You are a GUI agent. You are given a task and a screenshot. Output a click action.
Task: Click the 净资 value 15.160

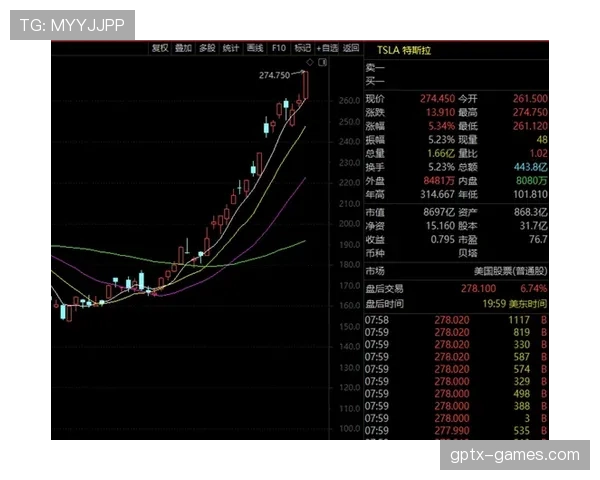point(440,226)
